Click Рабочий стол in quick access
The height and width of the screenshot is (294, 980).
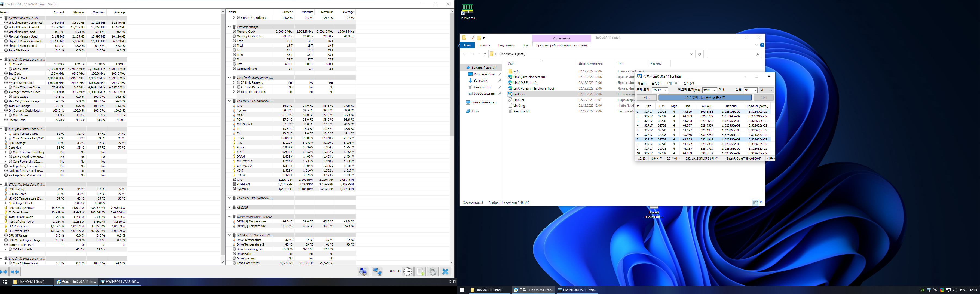[x=484, y=74]
